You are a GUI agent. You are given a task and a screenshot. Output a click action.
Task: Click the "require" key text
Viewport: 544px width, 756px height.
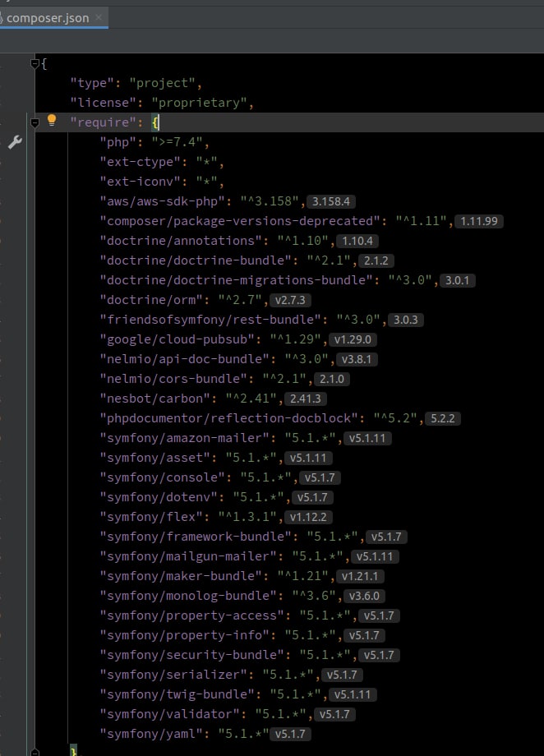pos(104,122)
